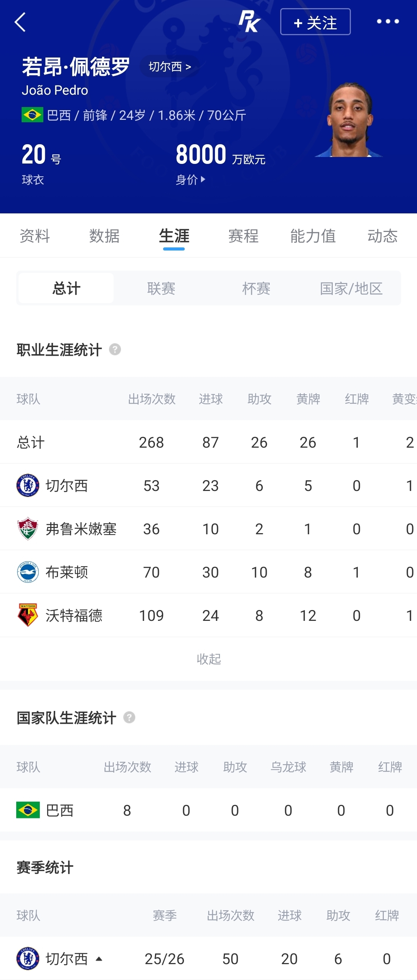Tap the Brighton club crest

28,572
